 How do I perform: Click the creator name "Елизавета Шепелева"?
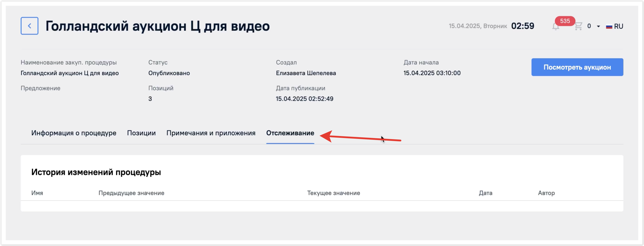tap(306, 73)
